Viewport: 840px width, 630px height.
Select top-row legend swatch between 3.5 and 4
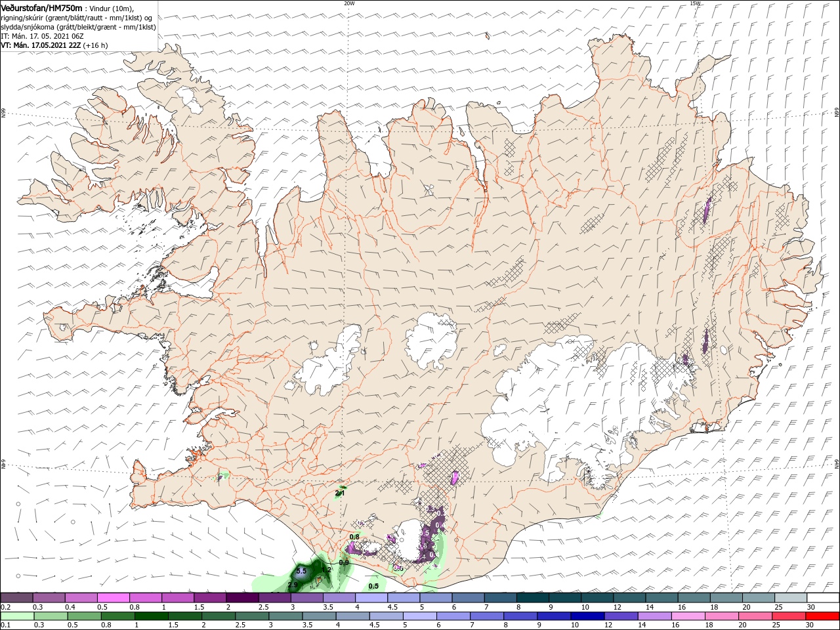tap(339, 598)
